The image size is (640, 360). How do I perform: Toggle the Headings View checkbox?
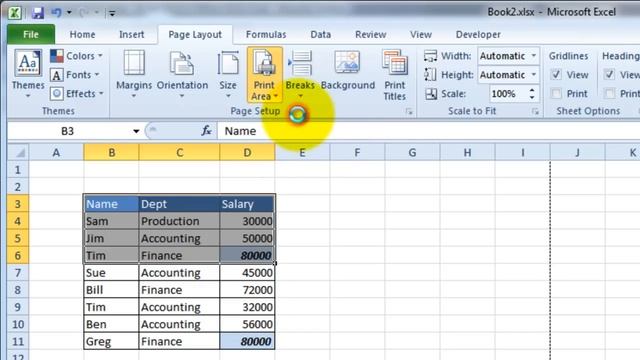pyautogui.click(x=609, y=75)
